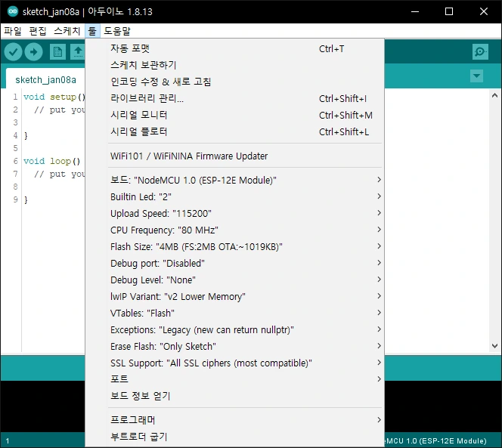The image size is (502, 448).
Task: Open the 도움말 menu
Action: [117, 31]
